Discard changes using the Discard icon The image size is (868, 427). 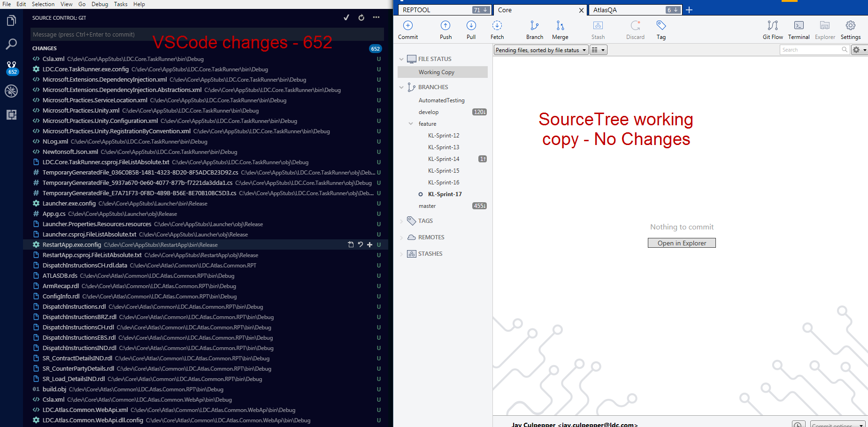coord(635,29)
